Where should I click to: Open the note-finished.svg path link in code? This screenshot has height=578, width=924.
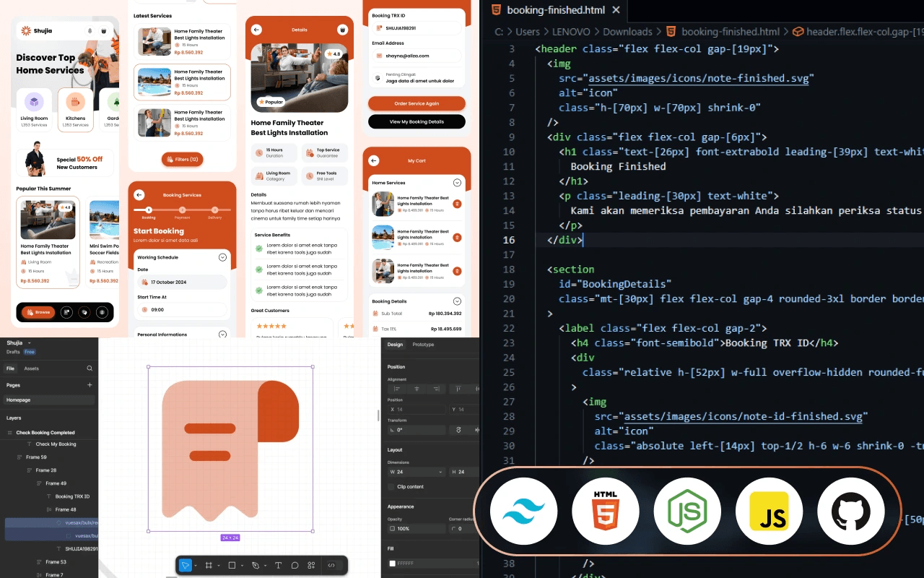click(699, 78)
